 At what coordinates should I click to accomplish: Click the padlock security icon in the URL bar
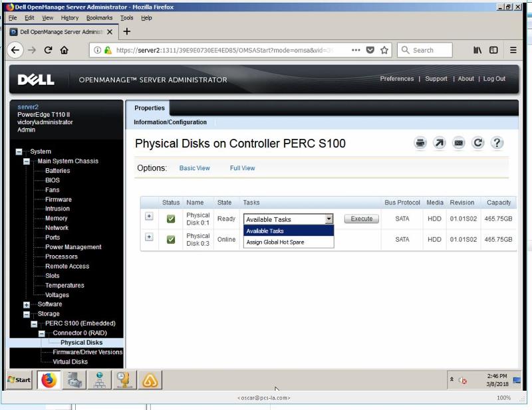click(108, 51)
